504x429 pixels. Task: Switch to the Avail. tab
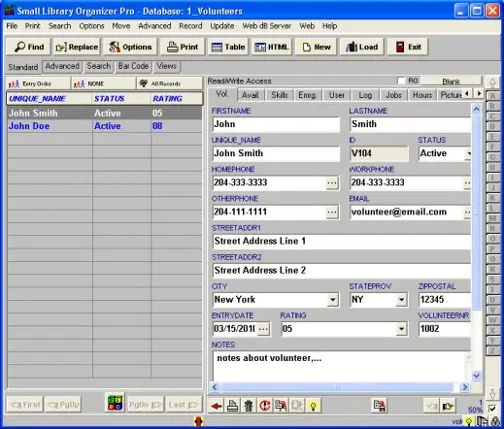tap(251, 95)
